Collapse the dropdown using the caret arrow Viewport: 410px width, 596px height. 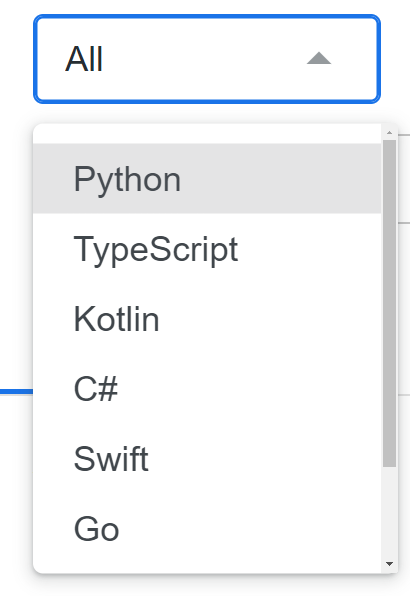[319, 58]
